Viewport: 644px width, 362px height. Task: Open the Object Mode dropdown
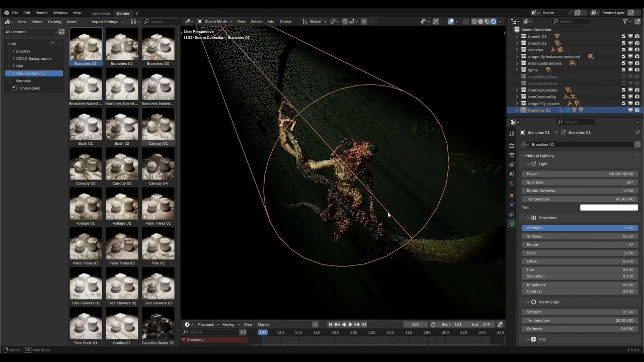215,22
